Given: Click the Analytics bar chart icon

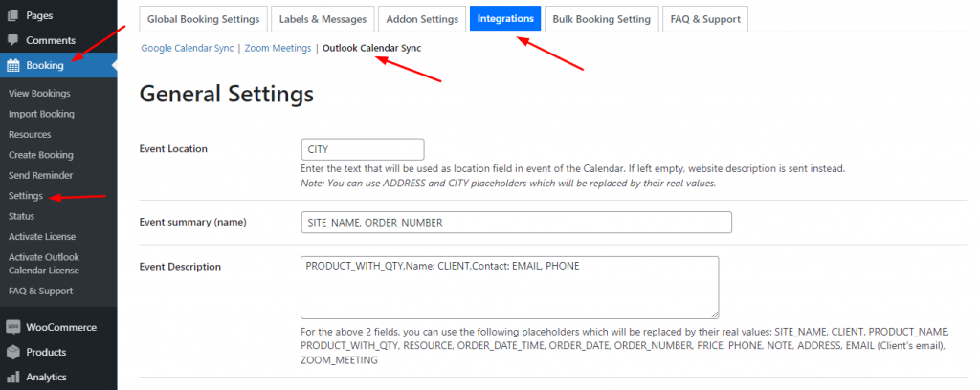Looking at the screenshot, I should (x=12, y=377).
